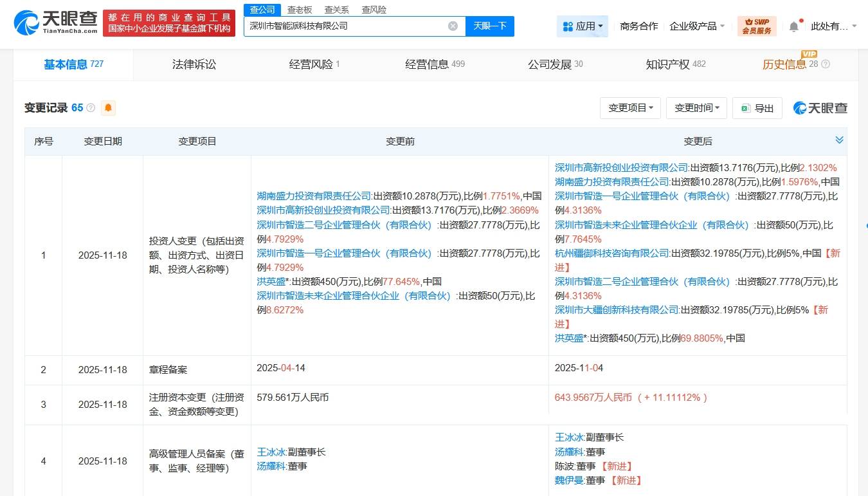Click the notification bell in header
This screenshot has width=868, height=496.
click(x=793, y=26)
